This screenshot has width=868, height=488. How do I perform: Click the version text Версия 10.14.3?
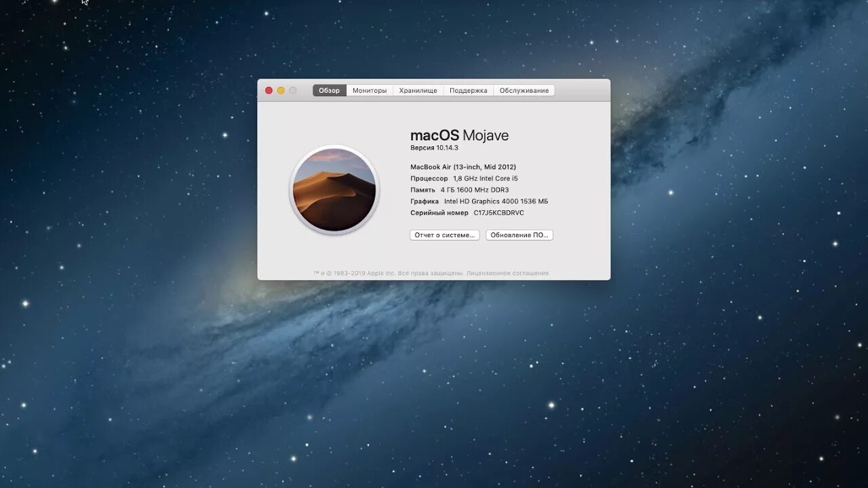tap(434, 148)
